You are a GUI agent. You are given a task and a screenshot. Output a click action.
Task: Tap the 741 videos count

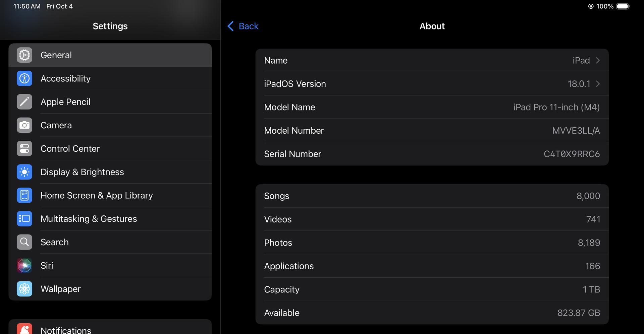click(593, 219)
